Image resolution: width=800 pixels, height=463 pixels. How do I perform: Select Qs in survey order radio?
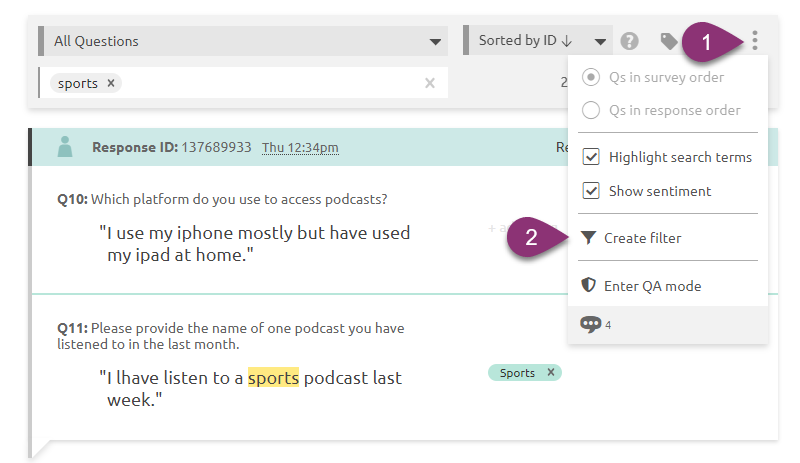click(591, 77)
